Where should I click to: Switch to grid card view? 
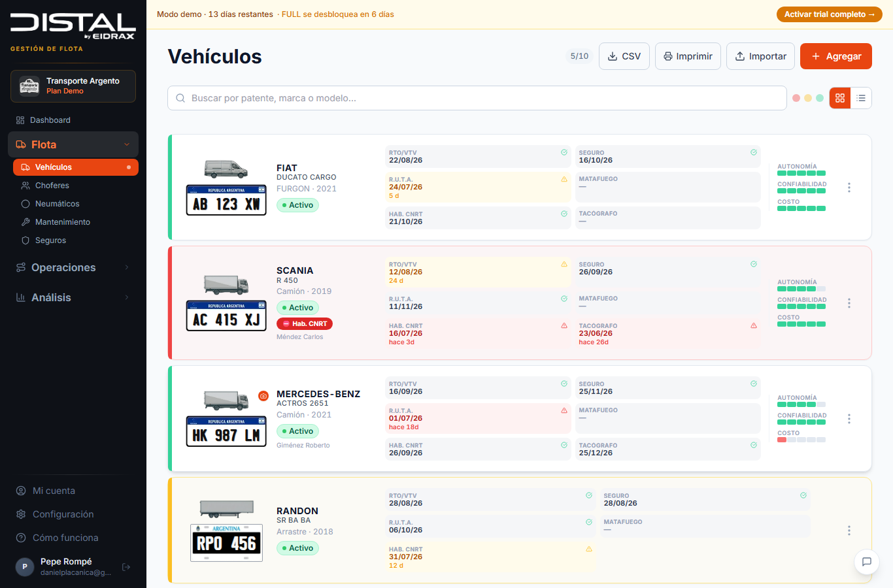840,98
